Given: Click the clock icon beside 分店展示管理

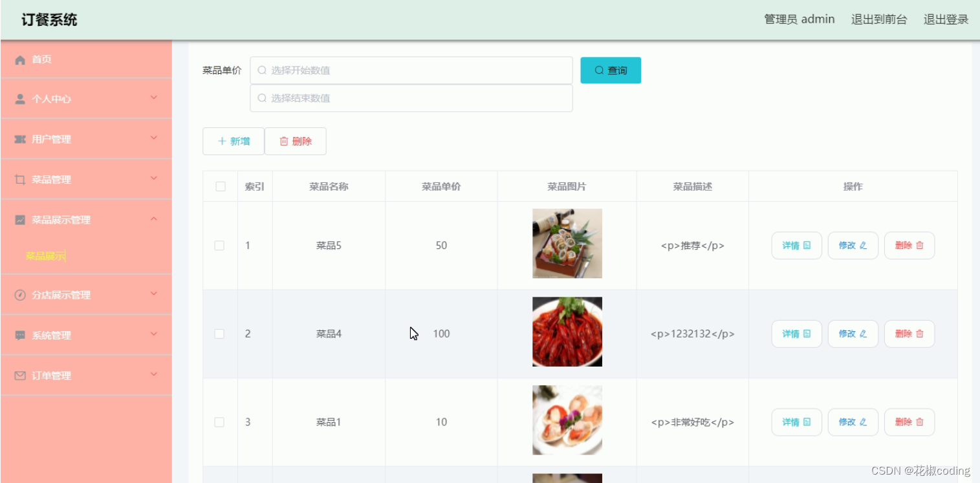Looking at the screenshot, I should (x=19, y=294).
